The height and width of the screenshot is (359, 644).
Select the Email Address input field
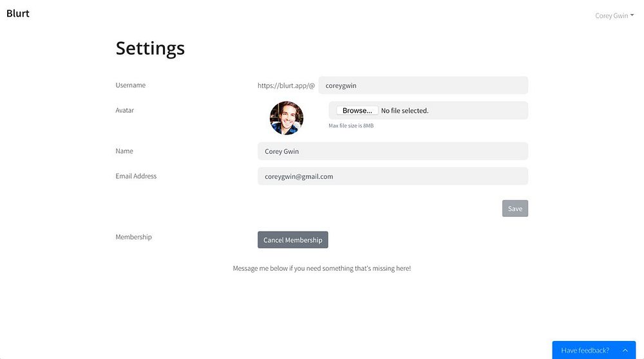(392, 176)
